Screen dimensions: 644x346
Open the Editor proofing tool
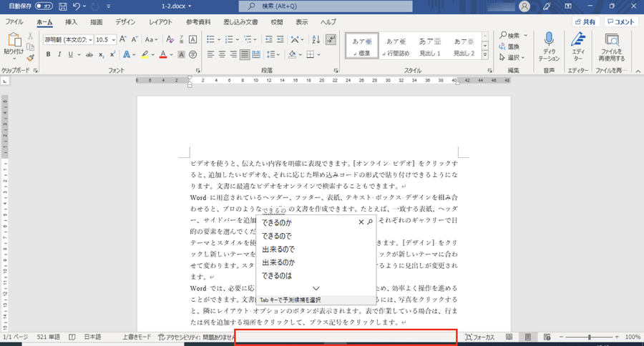[x=580, y=39]
